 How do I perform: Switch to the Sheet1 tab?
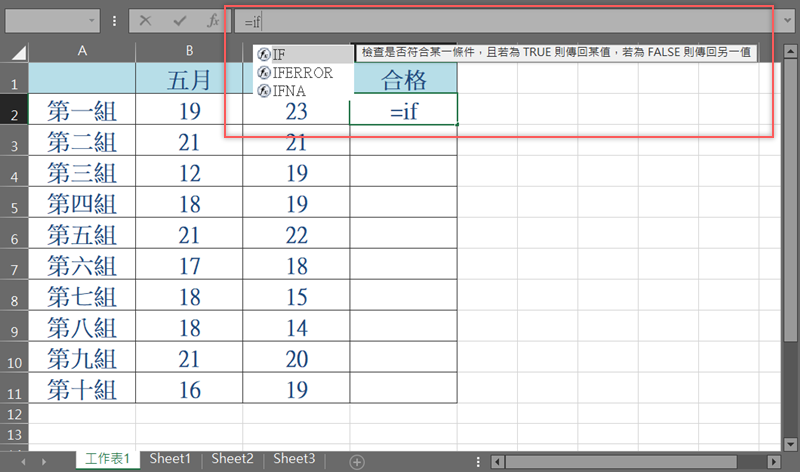(x=170, y=459)
